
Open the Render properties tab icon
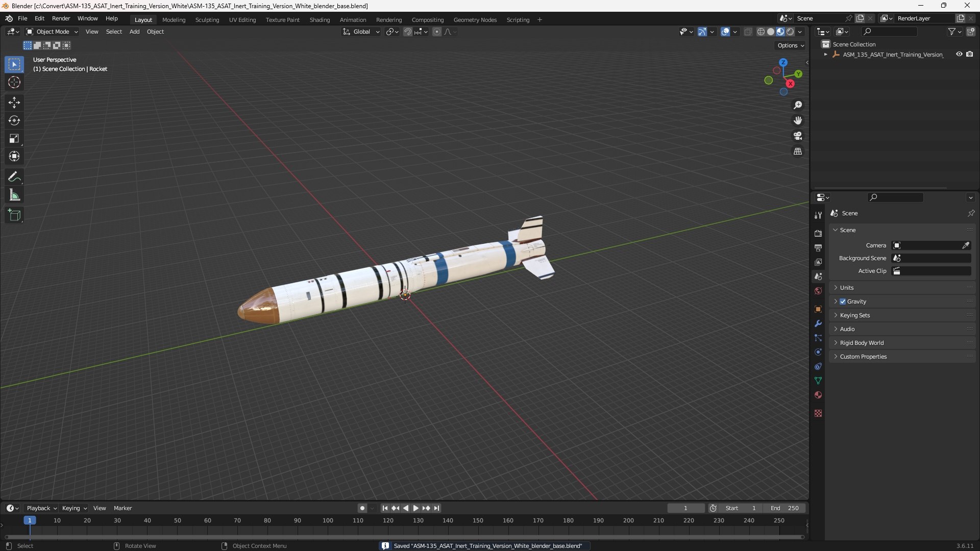click(x=818, y=233)
